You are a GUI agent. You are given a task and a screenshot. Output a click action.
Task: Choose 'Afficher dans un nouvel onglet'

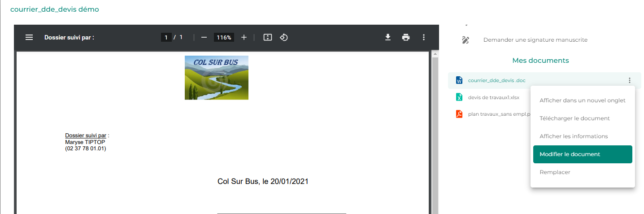(x=583, y=100)
